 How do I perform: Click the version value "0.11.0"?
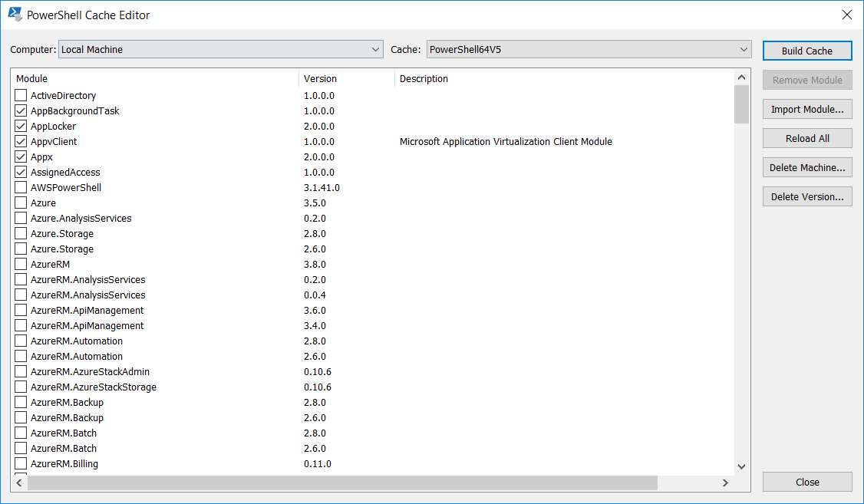[318, 464]
